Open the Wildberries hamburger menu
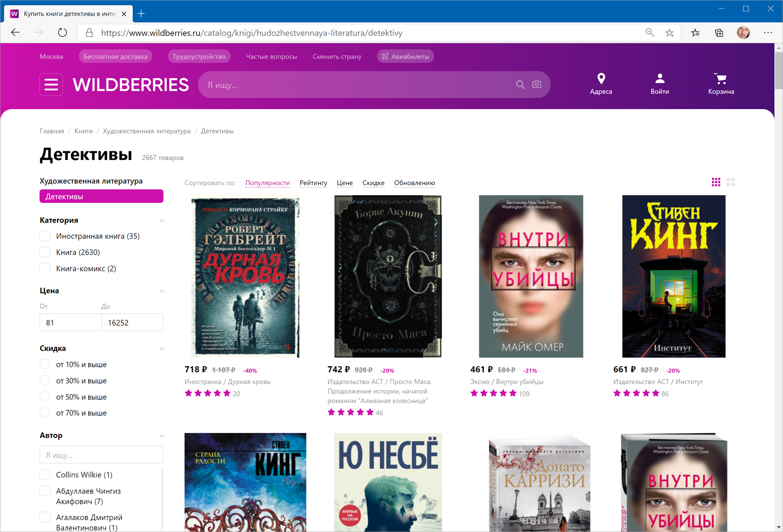This screenshot has height=532, width=783. click(51, 84)
